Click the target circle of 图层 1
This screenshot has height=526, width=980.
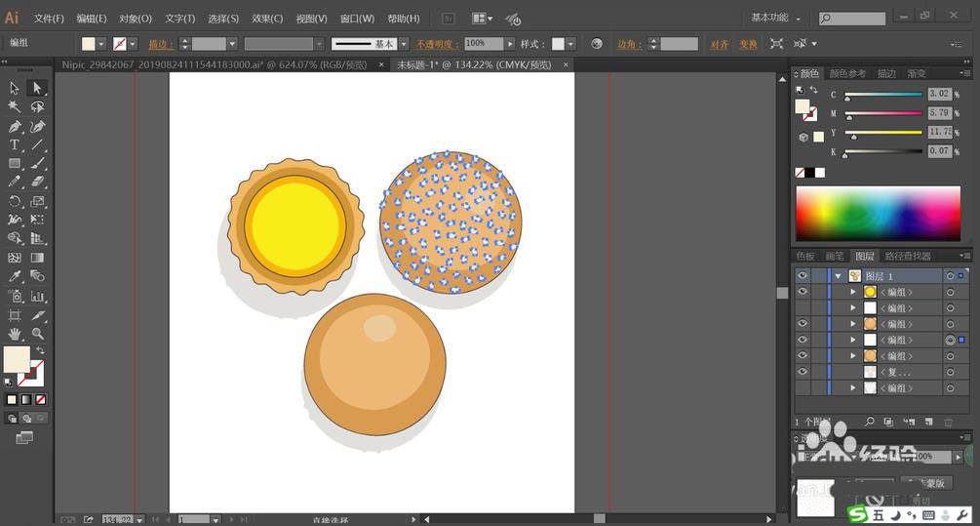tap(950, 276)
